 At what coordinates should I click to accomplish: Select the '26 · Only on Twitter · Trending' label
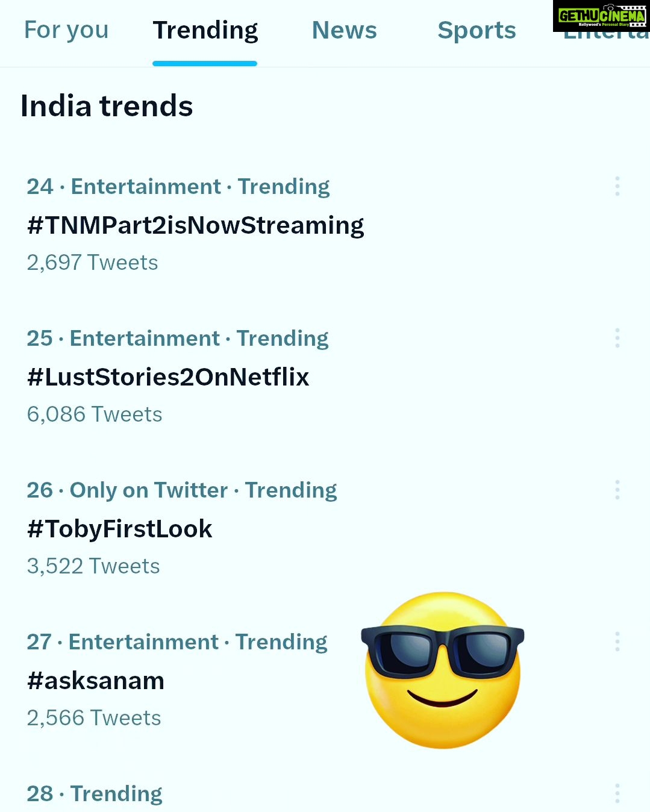point(182,490)
